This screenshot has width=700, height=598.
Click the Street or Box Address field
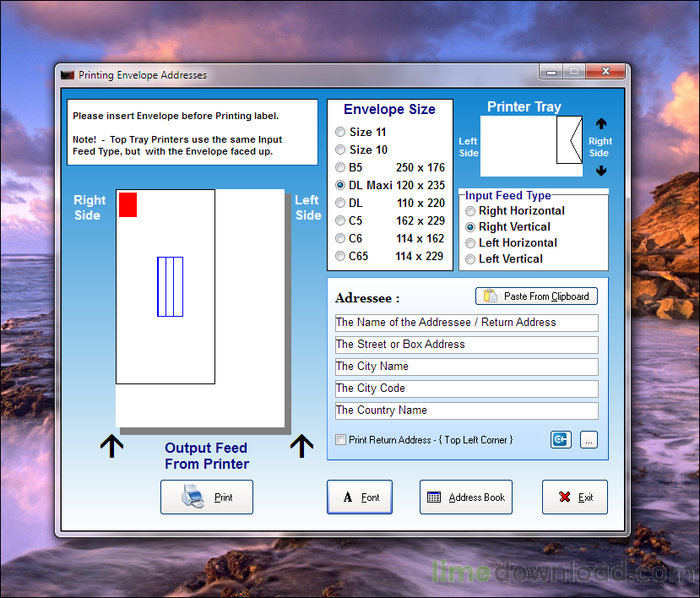pos(466,345)
